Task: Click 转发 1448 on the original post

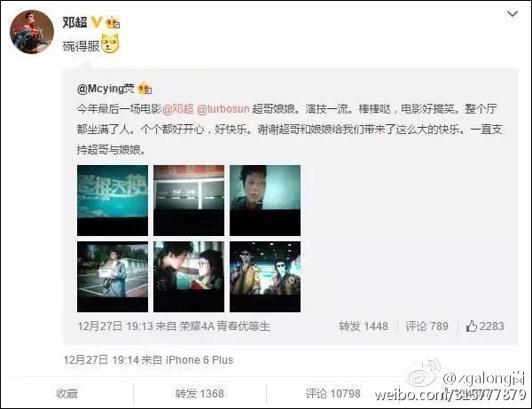Action: [x=364, y=326]
